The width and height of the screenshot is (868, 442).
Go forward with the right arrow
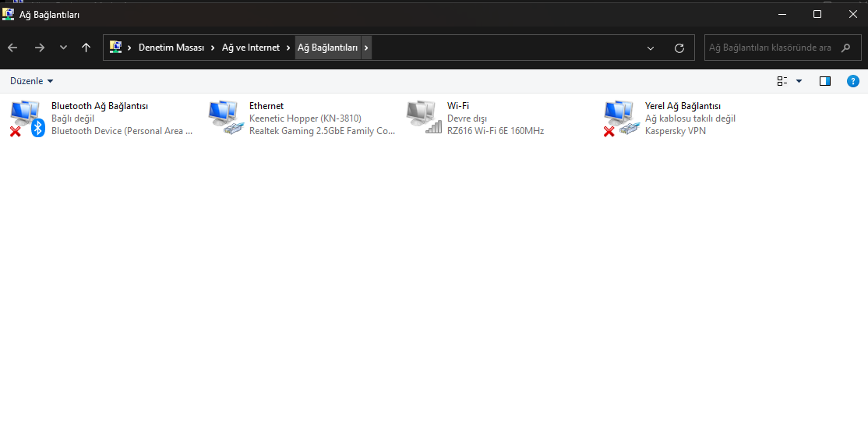[39, 48]
